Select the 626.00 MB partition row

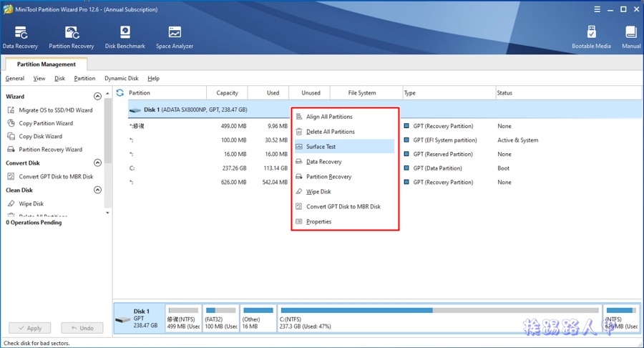click(x=384, y=182)
